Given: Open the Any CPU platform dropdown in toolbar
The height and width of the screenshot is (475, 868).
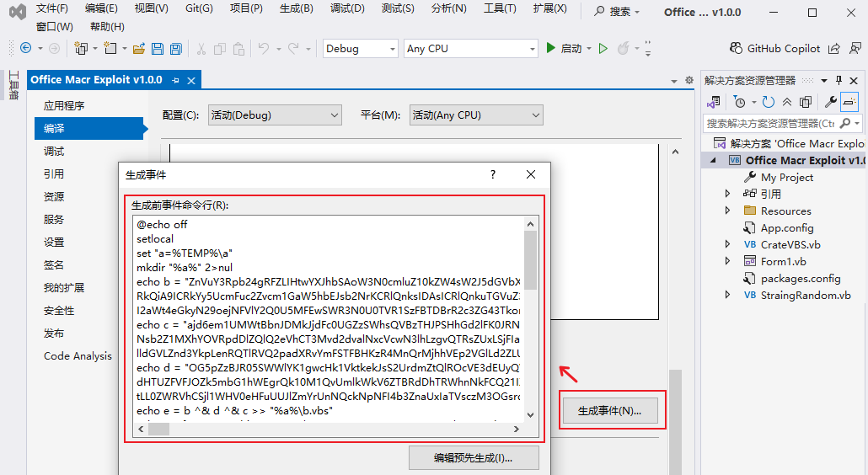Looking at the screenshot, I should (x=471, y=49).
